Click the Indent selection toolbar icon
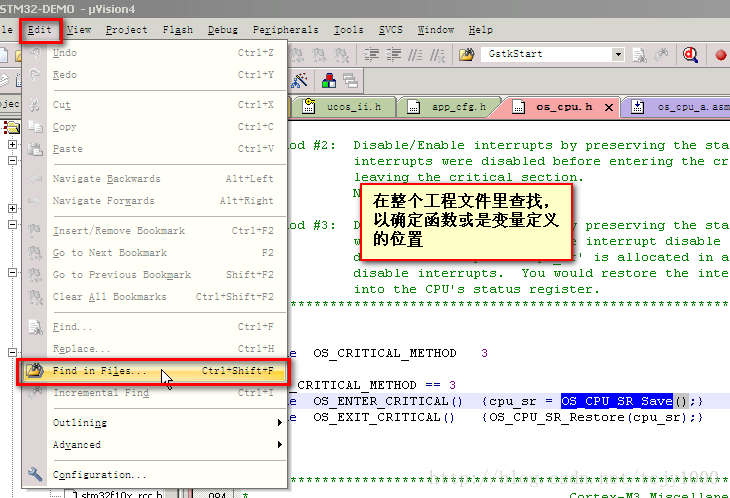 (372, 55)
